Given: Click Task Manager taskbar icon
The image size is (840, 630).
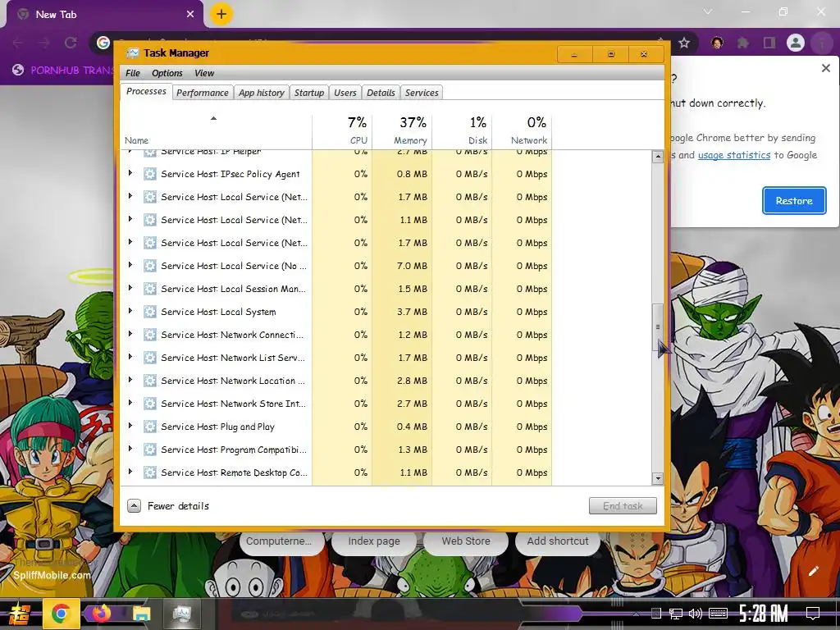Looking at the screenshot, I should coord(181,614).
